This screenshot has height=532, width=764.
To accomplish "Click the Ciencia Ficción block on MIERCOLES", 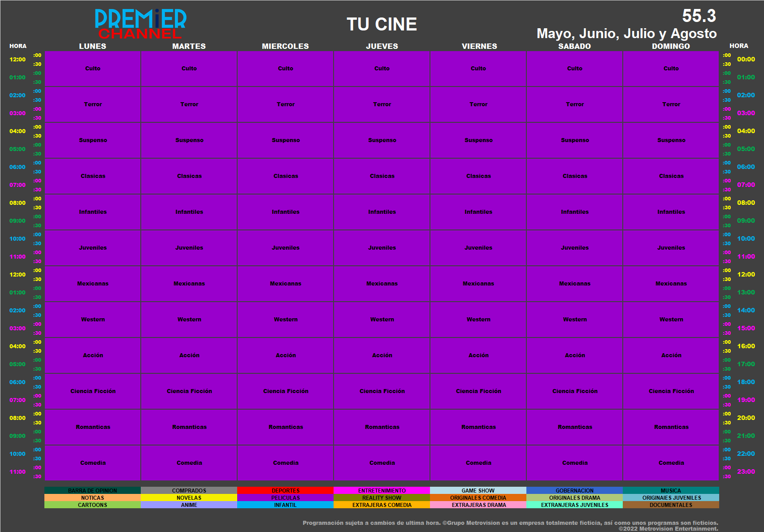I will [286, 391].
